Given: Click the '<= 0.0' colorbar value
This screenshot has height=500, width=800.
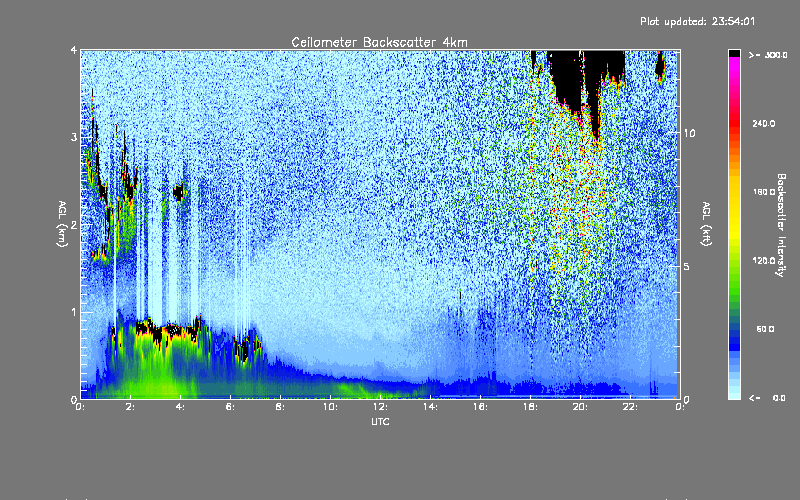Looking at the screenshot, I should [768, 397].
